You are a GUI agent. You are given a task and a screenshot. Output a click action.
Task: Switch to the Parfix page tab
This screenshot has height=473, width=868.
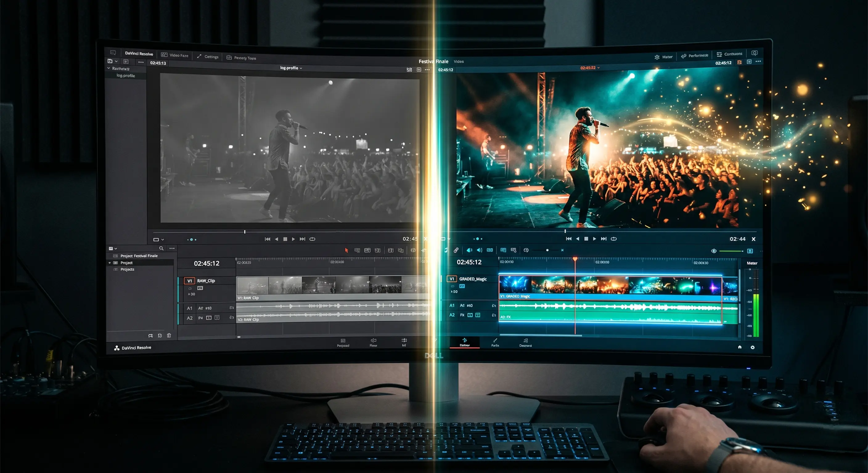point(495,342)
